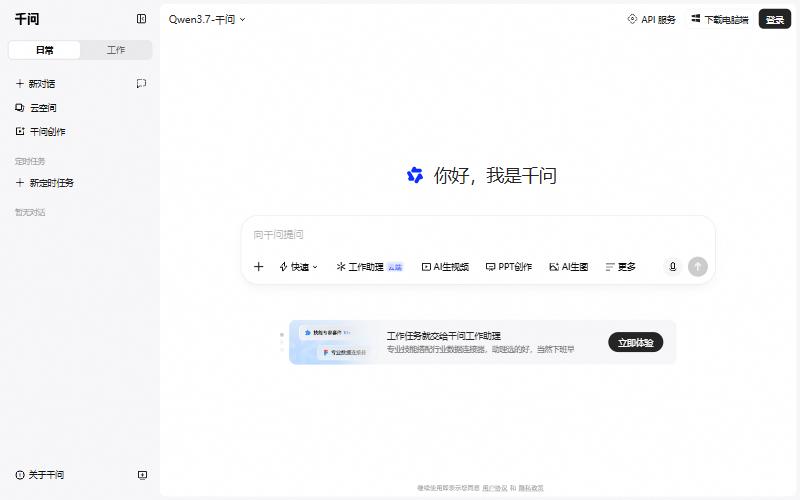Click the 登录 button
Viewport: 800px width, 500px height.
click(774, 19)
